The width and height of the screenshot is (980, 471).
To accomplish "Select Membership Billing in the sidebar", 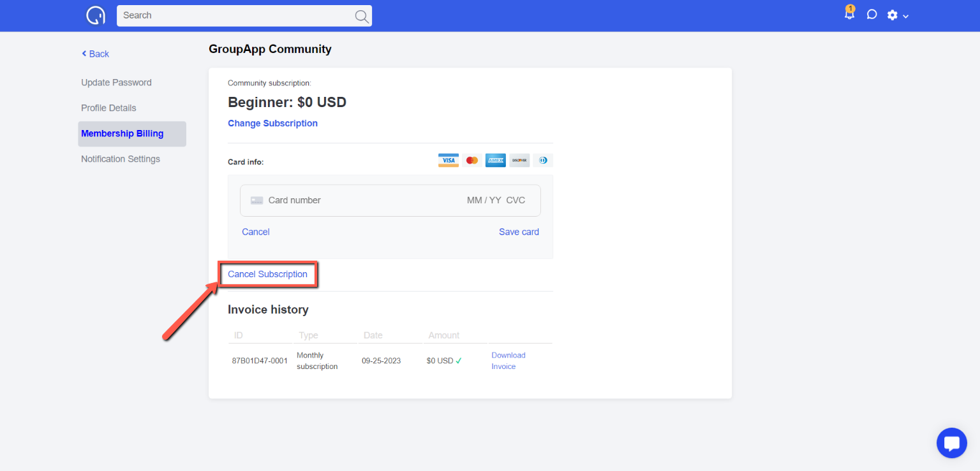I will pyautogui.click(x=122, y=133).
